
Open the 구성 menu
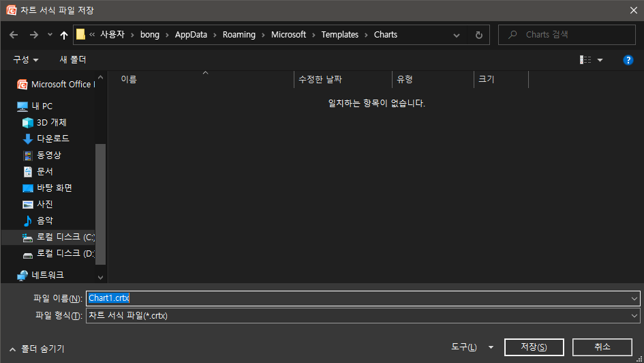(25, 59)
